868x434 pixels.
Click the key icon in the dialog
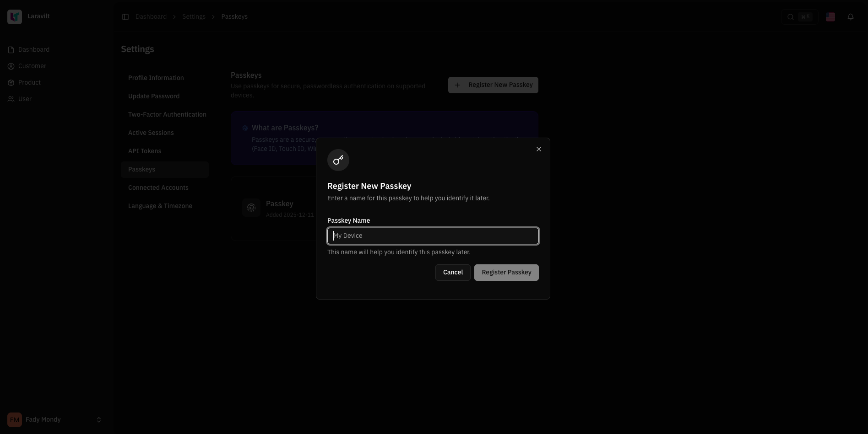[x=338, y=160]
